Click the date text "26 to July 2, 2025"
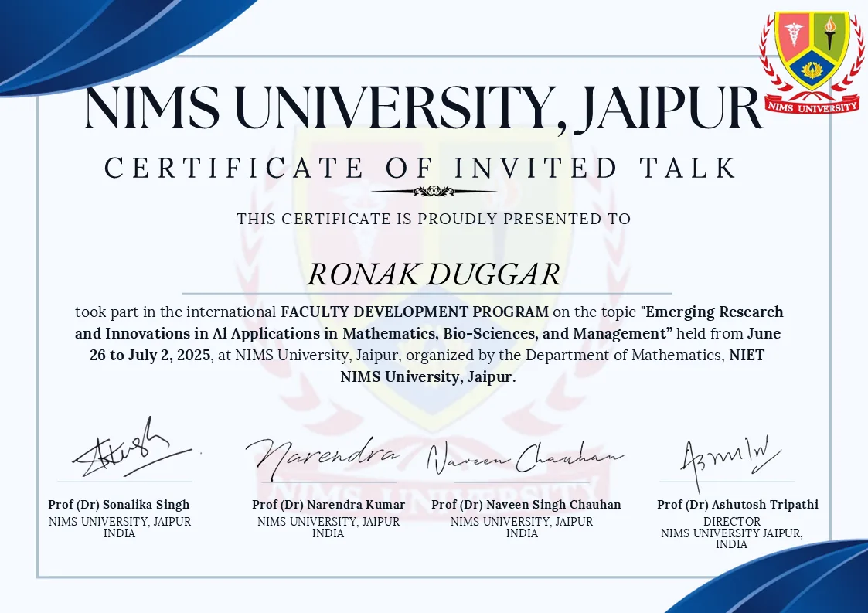 tap(150, 355)
